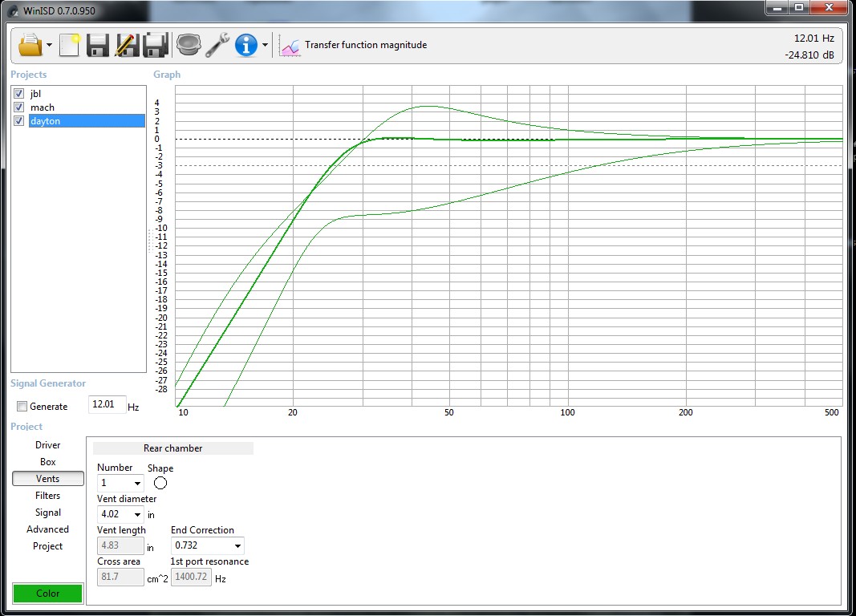The width and height of the screenshot is (856, 616).
Task: Open the graph type chart icon
Action: click(x=290, y=46)
